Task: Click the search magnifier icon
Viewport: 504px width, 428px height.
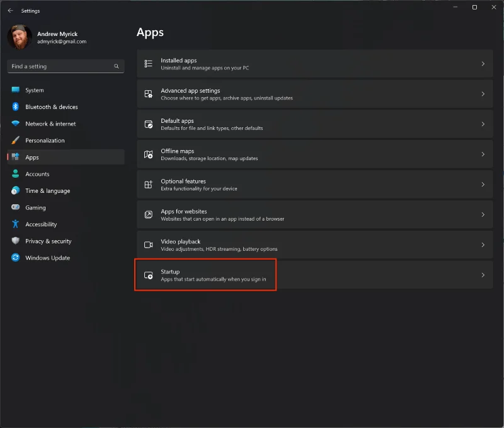Action: [117, 66]
